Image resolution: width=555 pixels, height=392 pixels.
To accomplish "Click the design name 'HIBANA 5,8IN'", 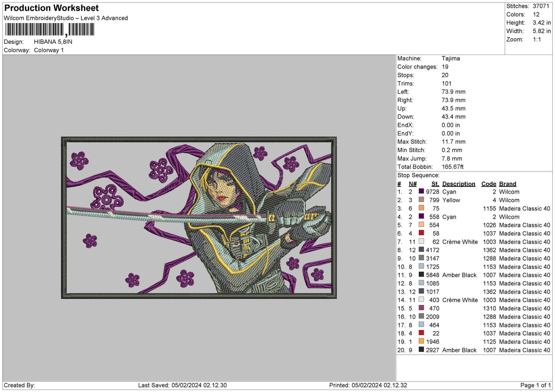I will (53, 42).
